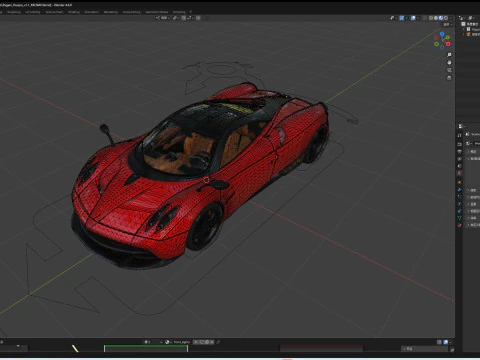Open the Particles properties tab
This screenshot has height=360, width=480.
(x=459, y=197)
